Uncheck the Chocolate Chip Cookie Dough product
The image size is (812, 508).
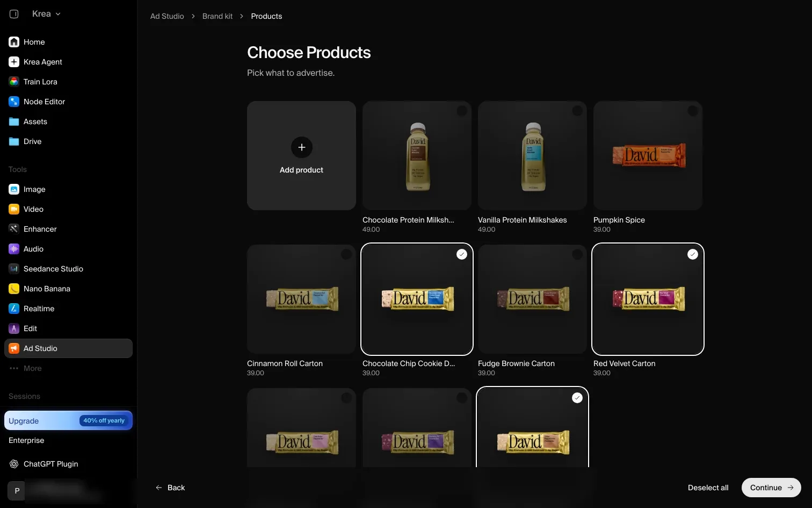click(x=462, y=254)
